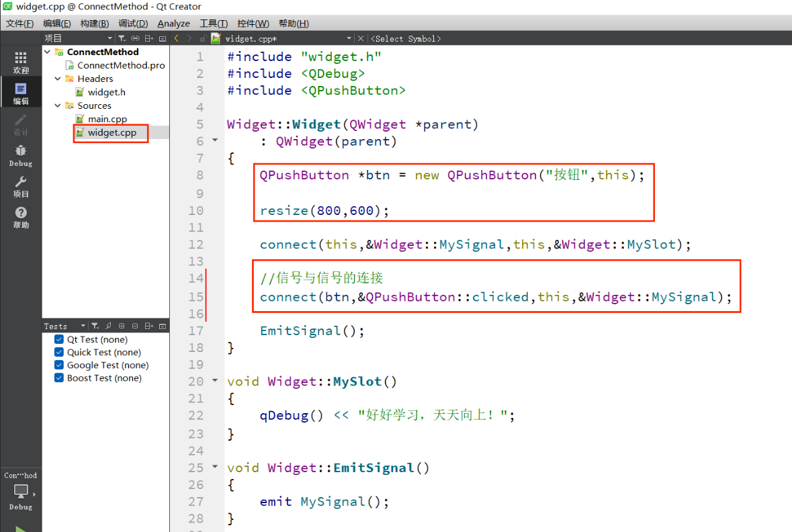Close the widget.cpp document
The width and height of the screenshot is (792, 532).
coord(361,38)
